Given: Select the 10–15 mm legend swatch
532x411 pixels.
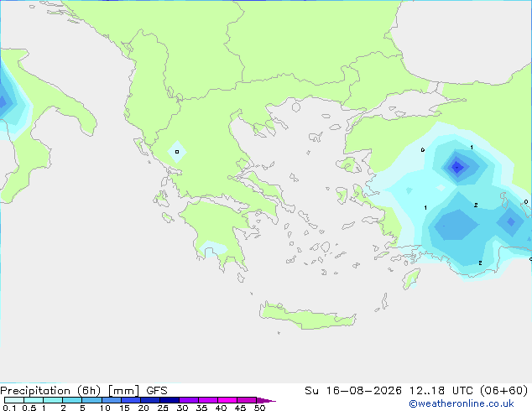Looking at the screenshot, I should (x=111, y=400).
